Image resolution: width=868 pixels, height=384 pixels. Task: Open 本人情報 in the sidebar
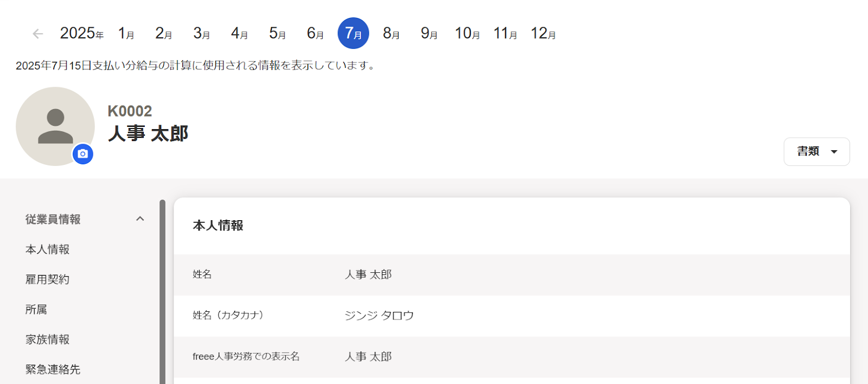[x=48, y=249]
